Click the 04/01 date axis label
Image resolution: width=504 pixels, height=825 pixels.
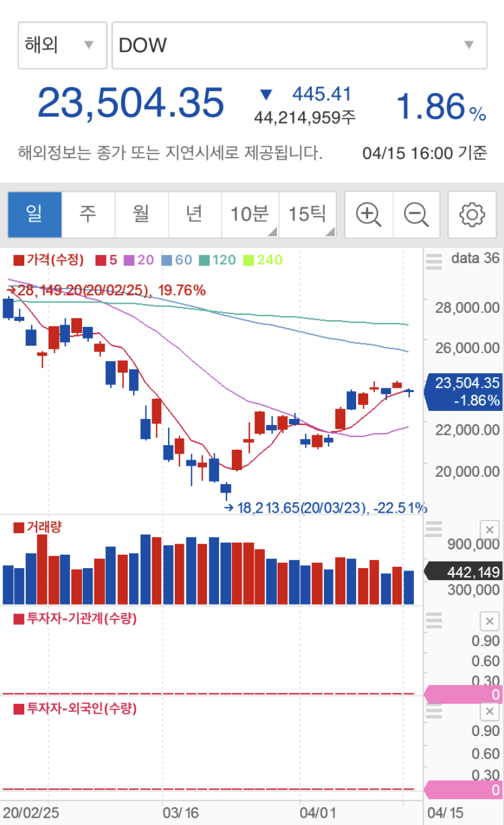click(x=317, y=813)
